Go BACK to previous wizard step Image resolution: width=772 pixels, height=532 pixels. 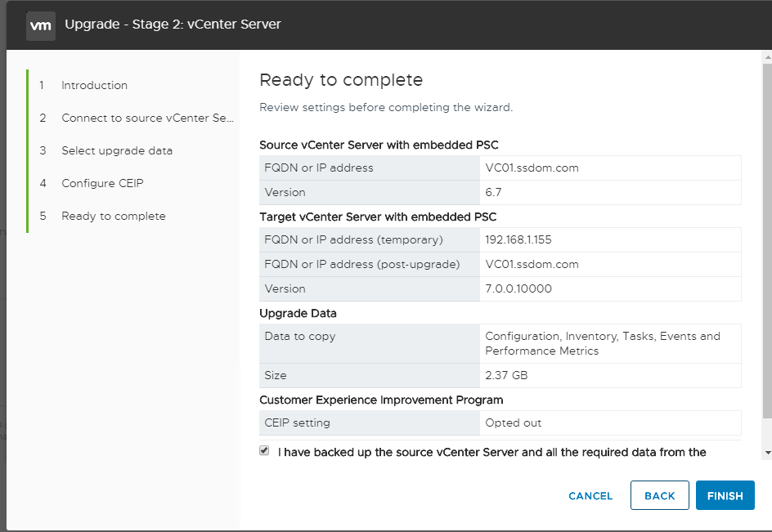pos(659,495)
